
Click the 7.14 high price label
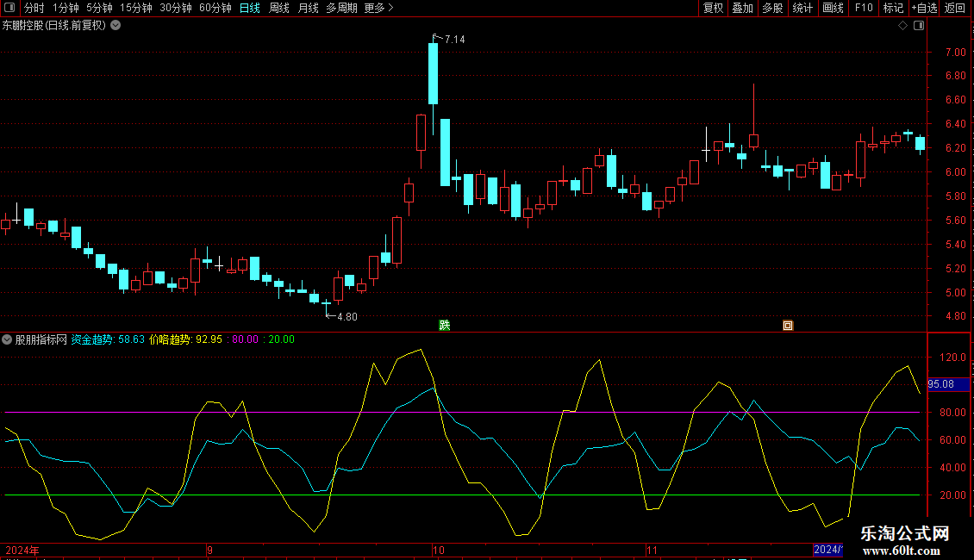click(455, 40)
